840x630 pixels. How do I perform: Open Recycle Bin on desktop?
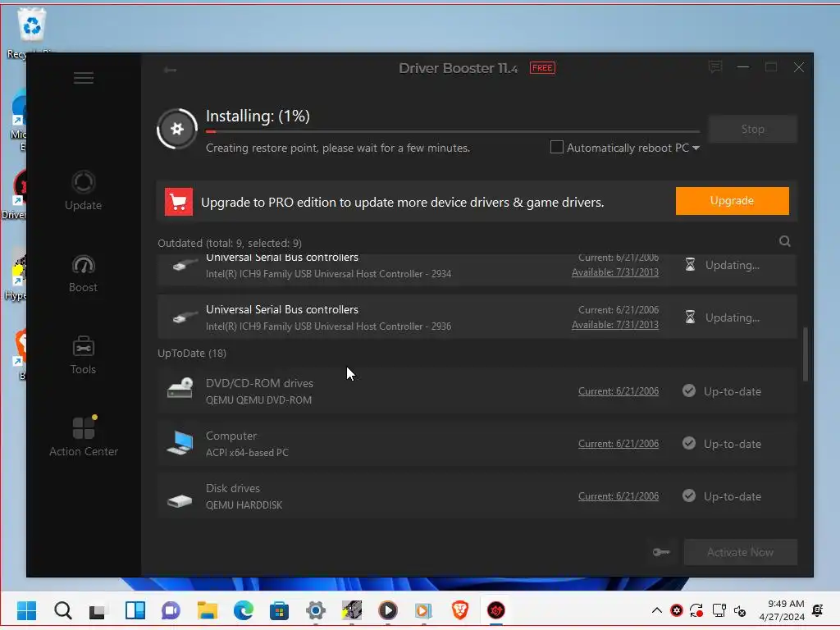click(32, 32)
